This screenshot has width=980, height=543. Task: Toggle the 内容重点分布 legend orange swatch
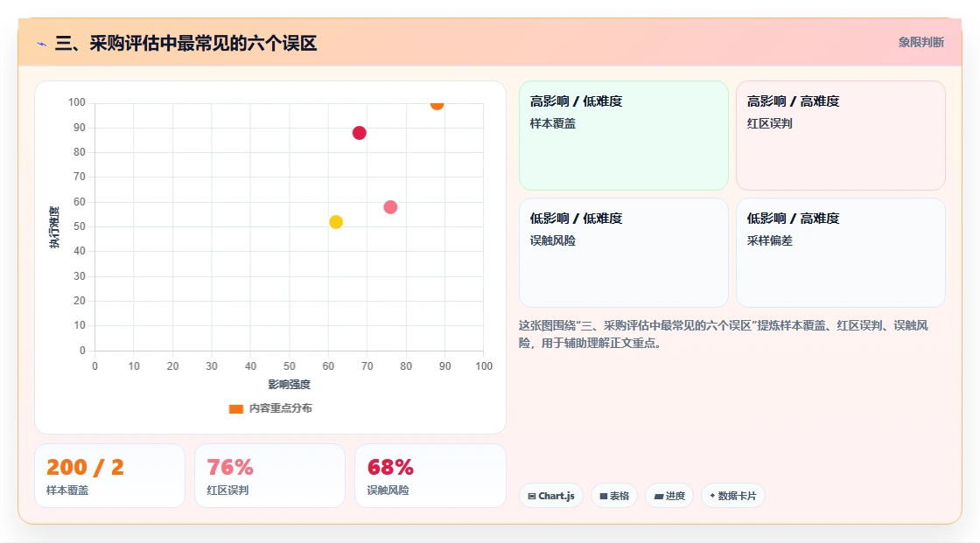click(235, 408)
